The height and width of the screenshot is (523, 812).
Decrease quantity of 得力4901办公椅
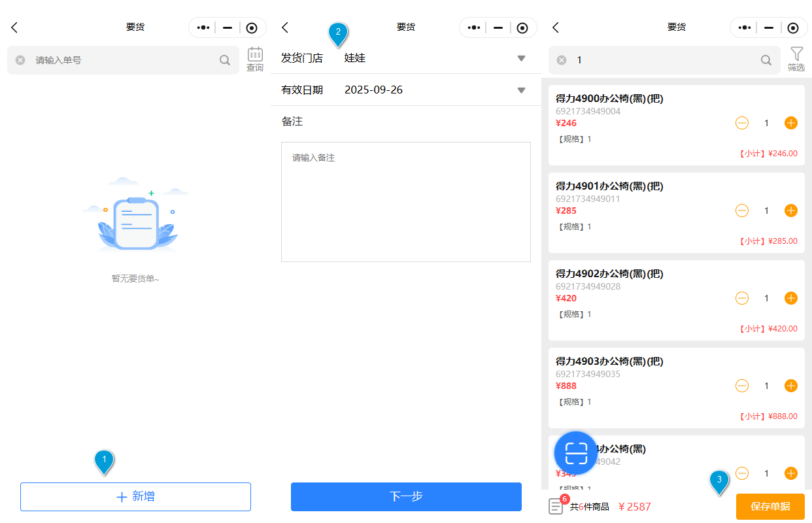(742, 211)
